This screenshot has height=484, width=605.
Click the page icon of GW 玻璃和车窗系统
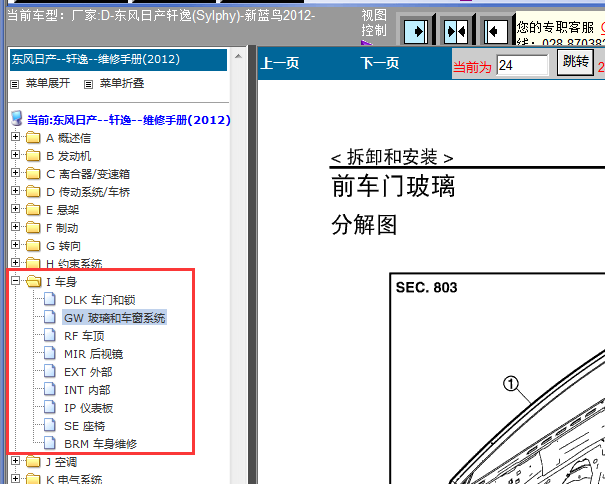point(50,317)
